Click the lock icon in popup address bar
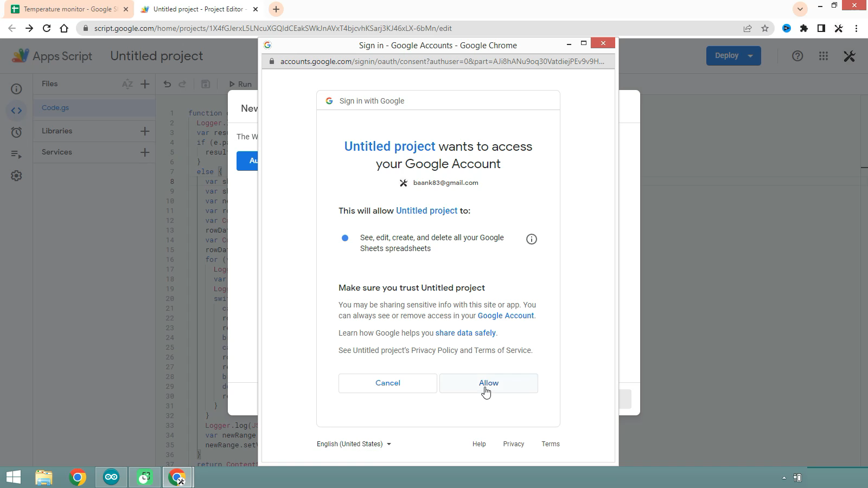 [x=272, y=61]
